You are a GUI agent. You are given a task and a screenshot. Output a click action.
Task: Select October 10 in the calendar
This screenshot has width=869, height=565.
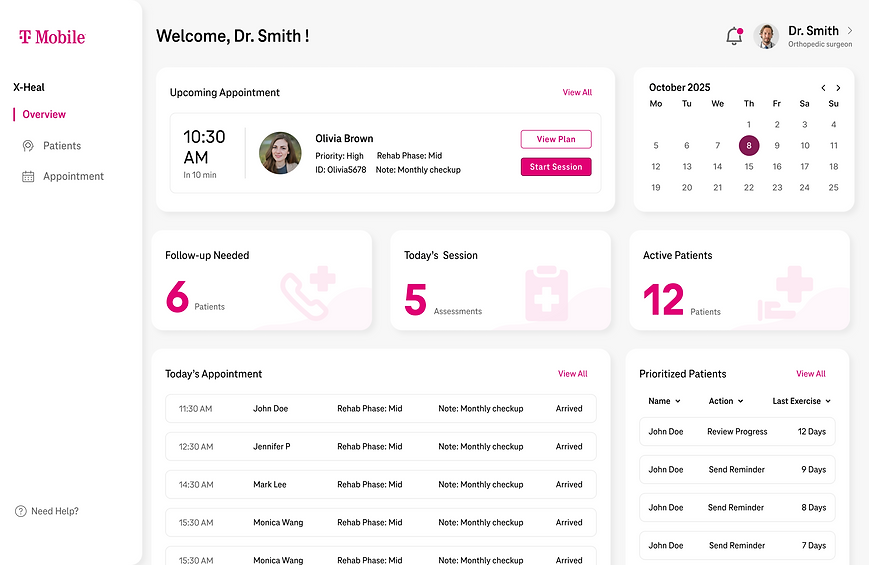tap(805, 145)
